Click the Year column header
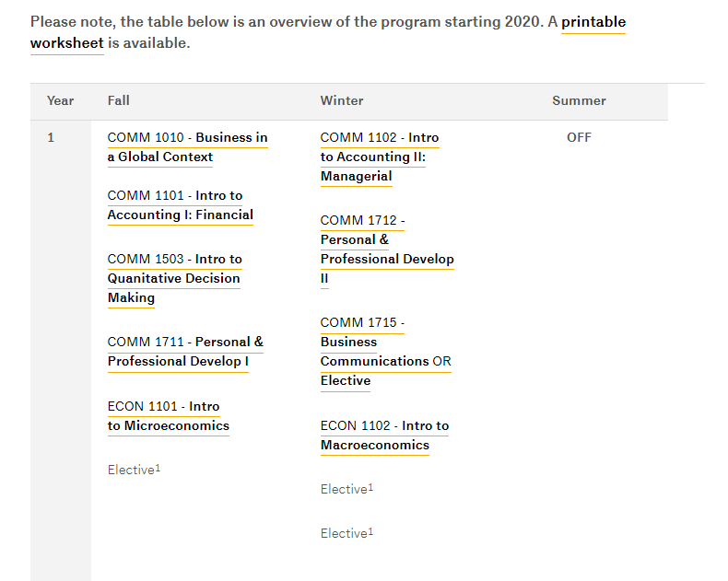728x581 pixels. click(x=60, y=100)
